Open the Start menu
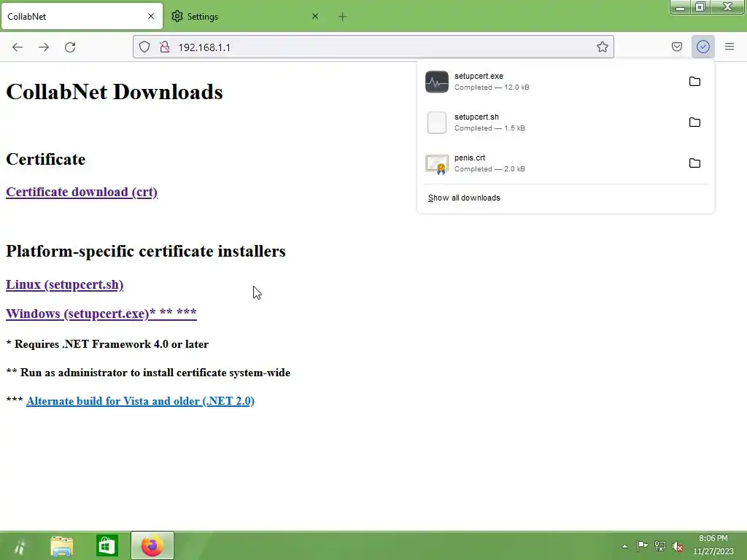Viewport: 747px width, 560px height. (20, 545)
